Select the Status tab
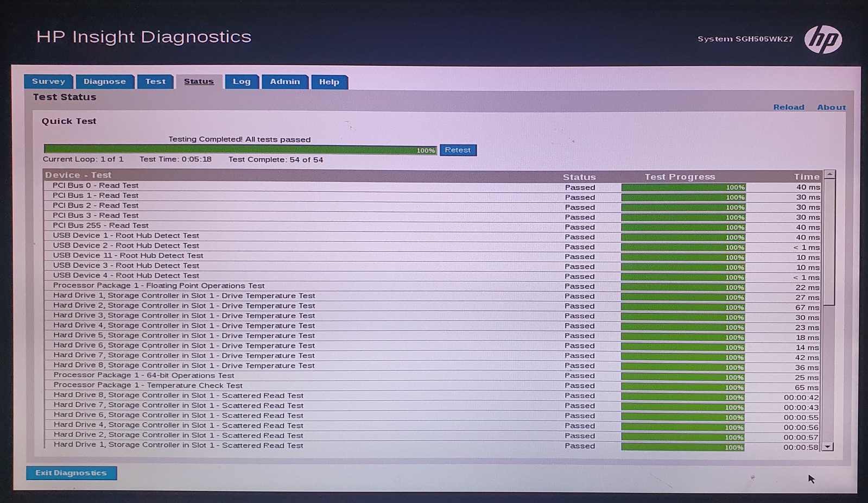 coord(199,81)
